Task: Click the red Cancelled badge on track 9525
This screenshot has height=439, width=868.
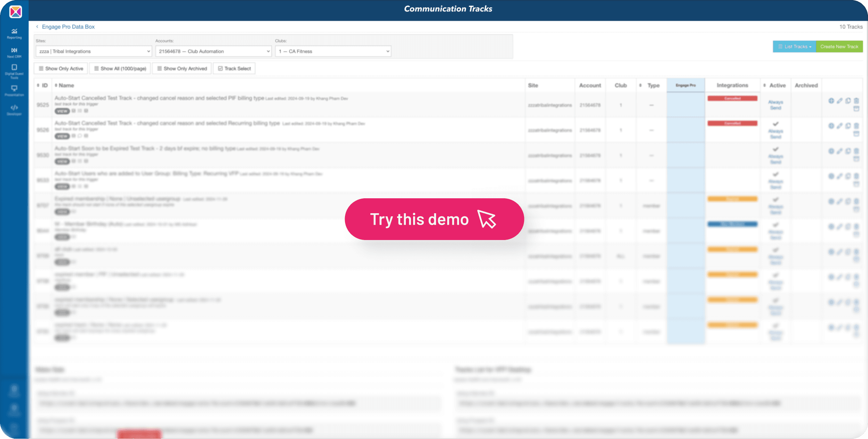Action: (x=732, y=98)
